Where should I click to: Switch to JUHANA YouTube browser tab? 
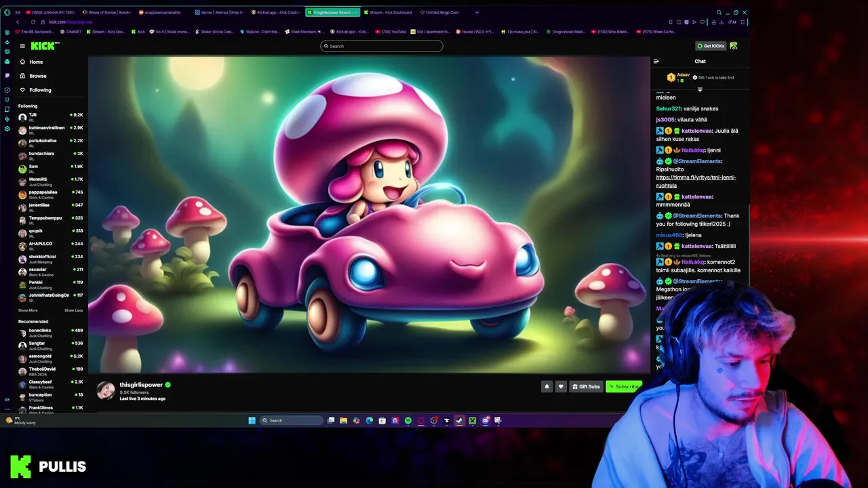pos(50,12)
